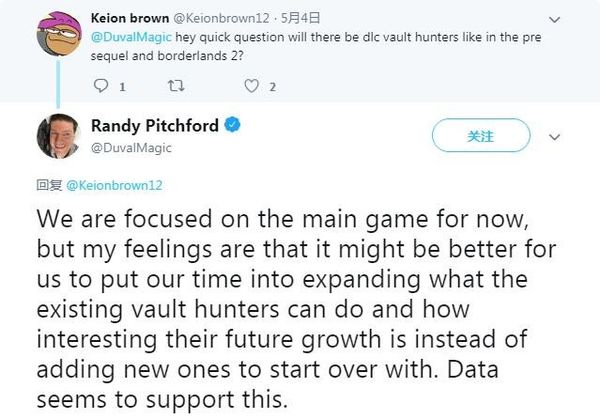Retweet Keion brown's question tweet
Screen dimensions: 600x419
pyautogui.click(x=180, y=87)
